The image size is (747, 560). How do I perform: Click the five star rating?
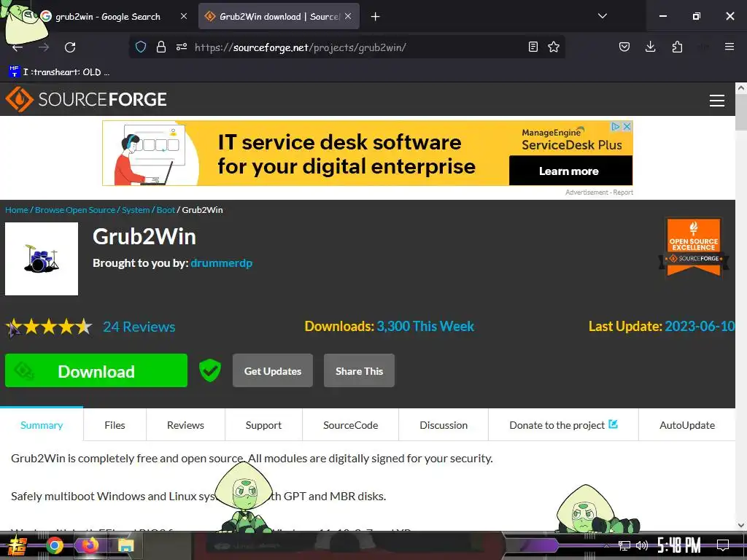(49, 327)
